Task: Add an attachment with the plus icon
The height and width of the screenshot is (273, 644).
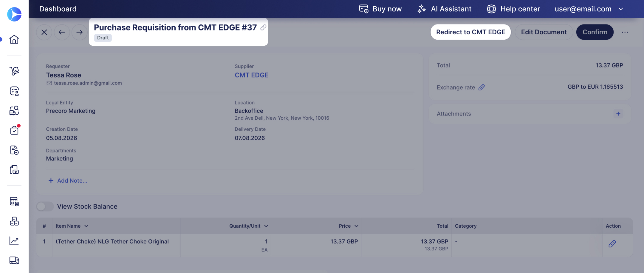Action: tap(618, 114)
